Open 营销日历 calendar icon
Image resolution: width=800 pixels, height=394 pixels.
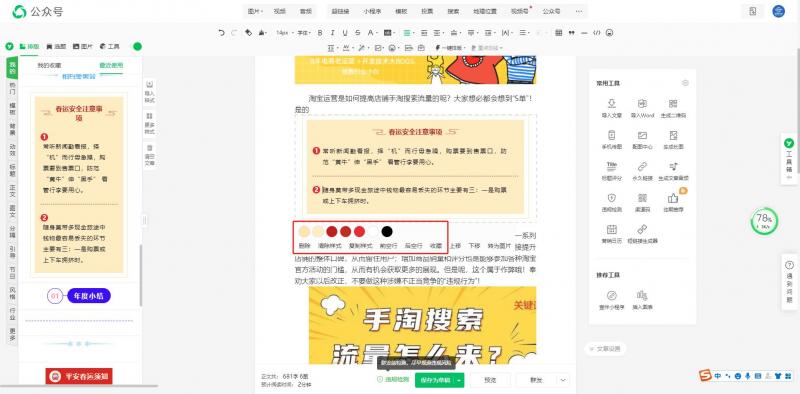(x=611, y=229)
